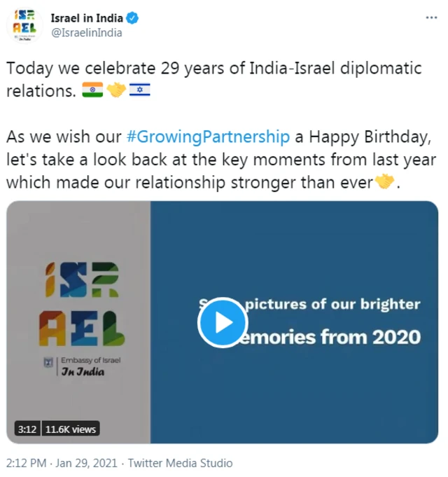Click the tweet text about 29 years

[213, 69]
